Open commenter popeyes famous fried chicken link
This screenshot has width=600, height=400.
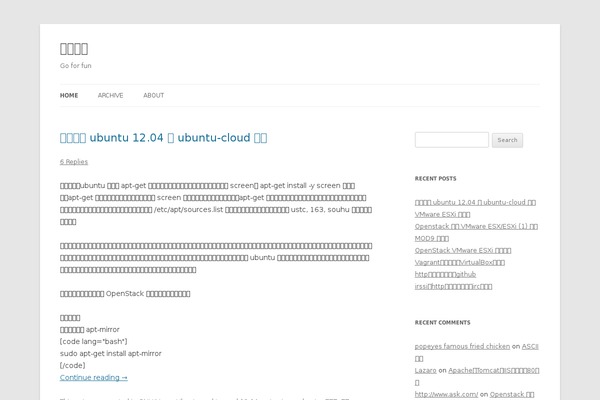coord(462,346)
